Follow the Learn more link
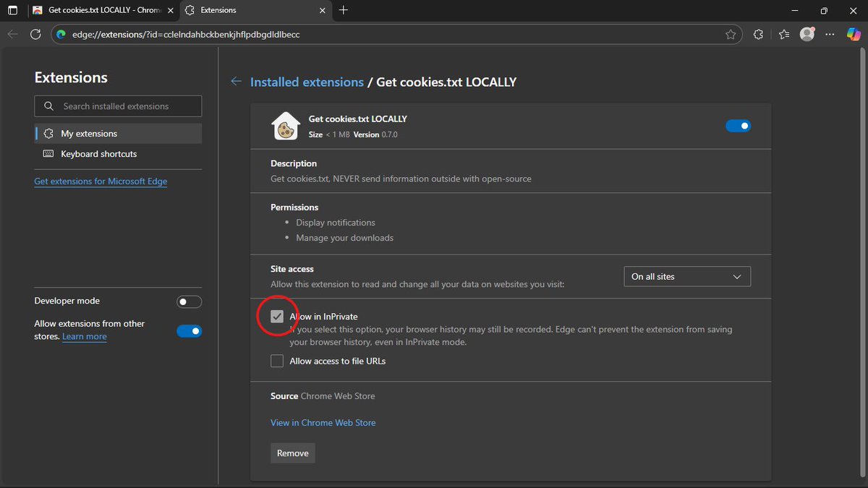The image size is (868, 488). click(84, 336)
